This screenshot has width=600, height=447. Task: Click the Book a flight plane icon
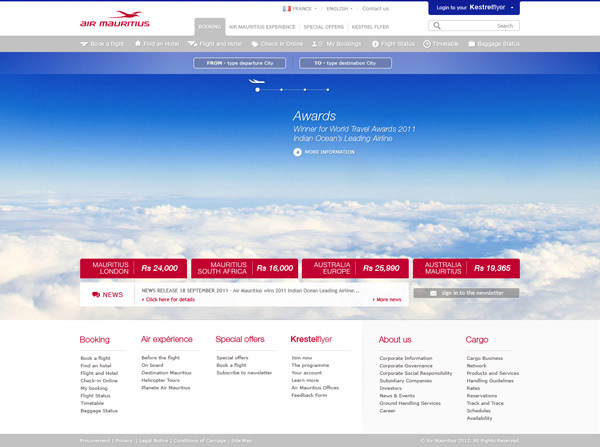pyautogui.click(x=84, y=44)
